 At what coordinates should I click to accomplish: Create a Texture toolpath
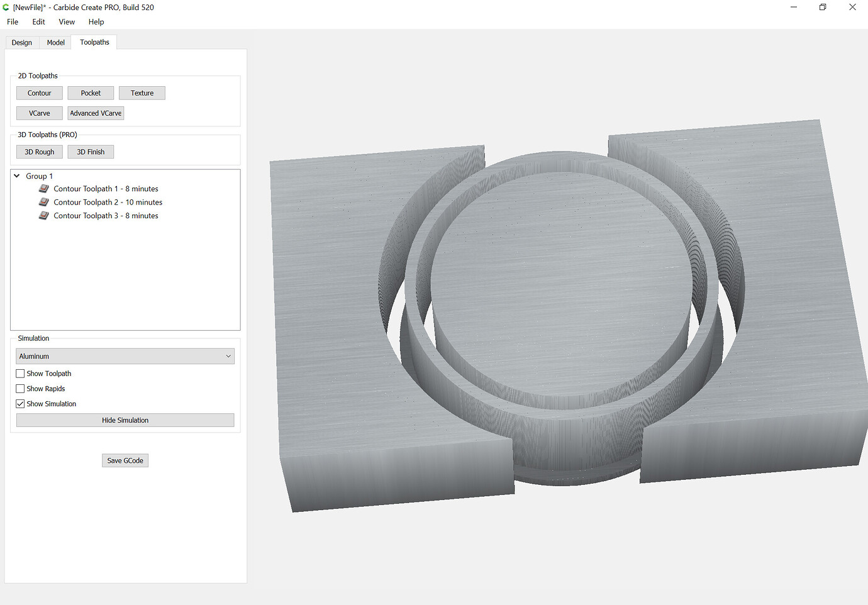pos(142,92)
